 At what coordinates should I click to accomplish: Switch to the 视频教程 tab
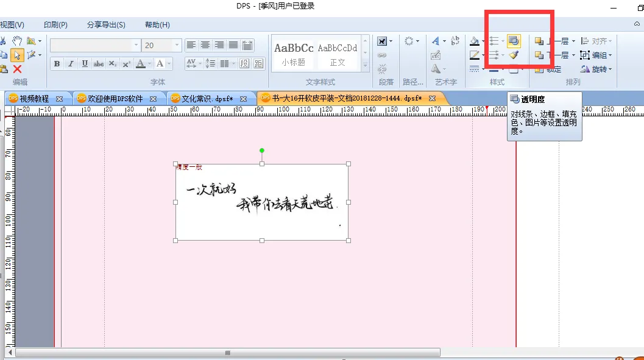pyautogui.click(x=34, y=99)
